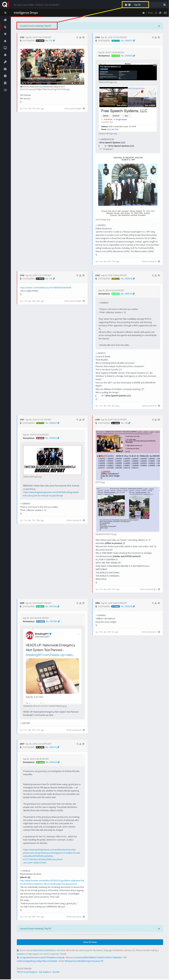The height and width of the screenshot is (980, 169).
Task: Click the help icon inside the search box
Action: pyautogui.click(x=126, y=5)
